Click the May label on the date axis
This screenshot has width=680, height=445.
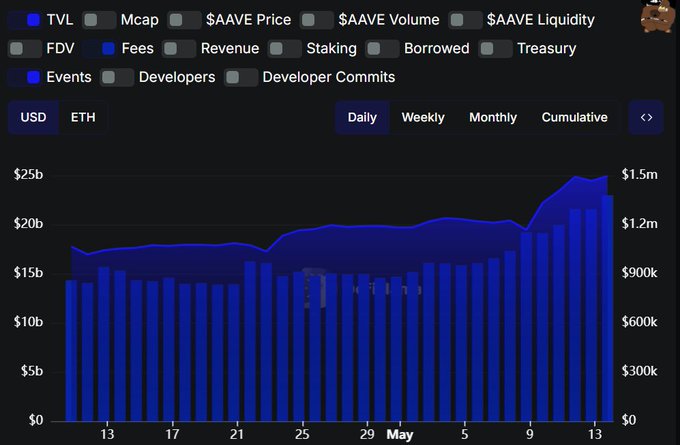pyautogui.click(x=400, y=435)
